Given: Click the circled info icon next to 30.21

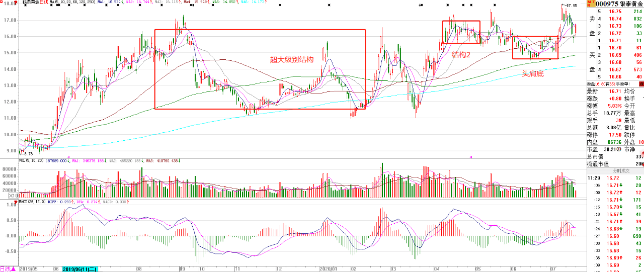Looking at the screenshot, I should click(619, 149).
